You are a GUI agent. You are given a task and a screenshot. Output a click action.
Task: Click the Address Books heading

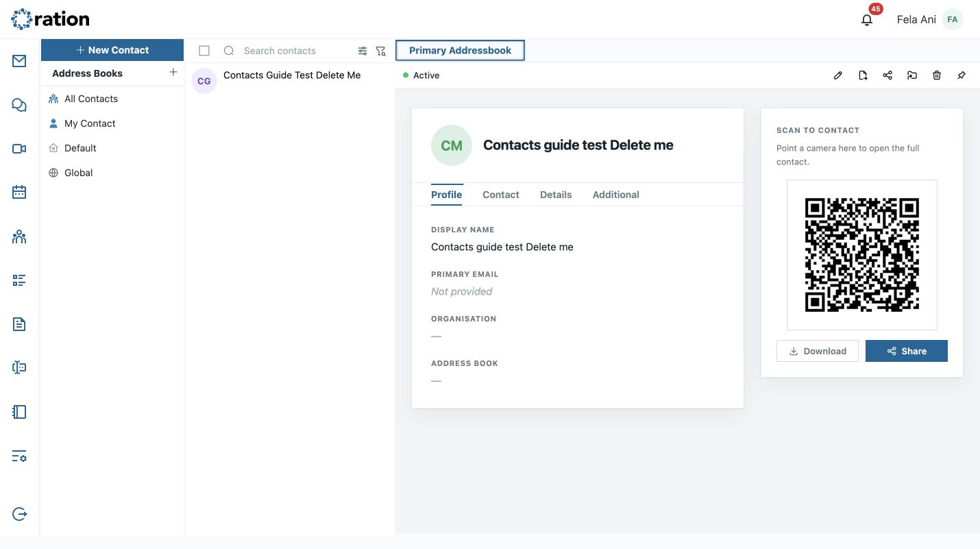[87, 73]
